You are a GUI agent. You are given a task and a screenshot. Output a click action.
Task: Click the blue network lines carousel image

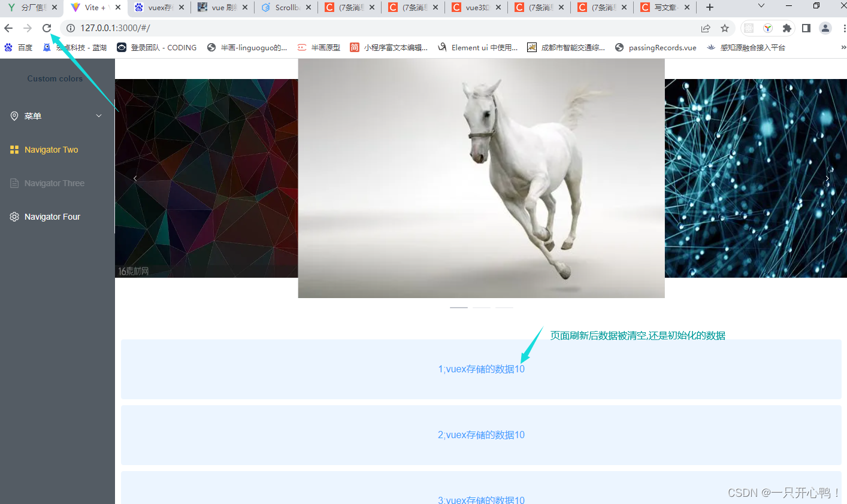pyautogui.click(x=756, y=178)
